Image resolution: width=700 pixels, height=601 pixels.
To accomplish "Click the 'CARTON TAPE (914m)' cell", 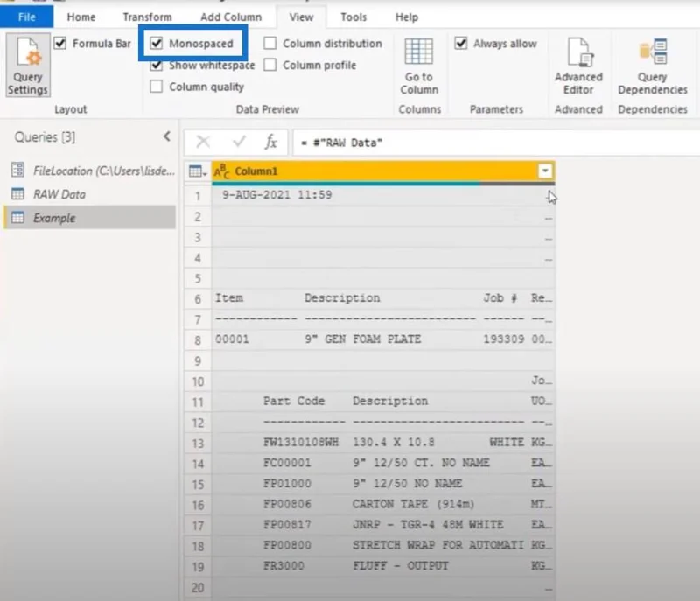I will pos(383,504).
